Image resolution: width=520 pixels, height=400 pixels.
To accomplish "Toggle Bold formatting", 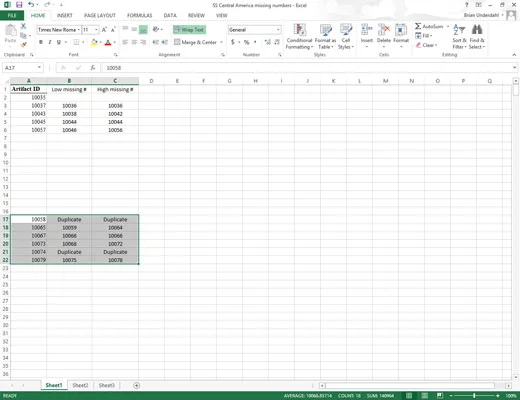I will click(41, 42).
